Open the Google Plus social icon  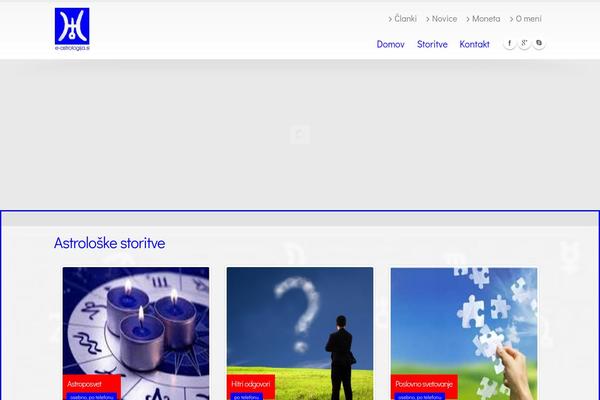point(524,43)
